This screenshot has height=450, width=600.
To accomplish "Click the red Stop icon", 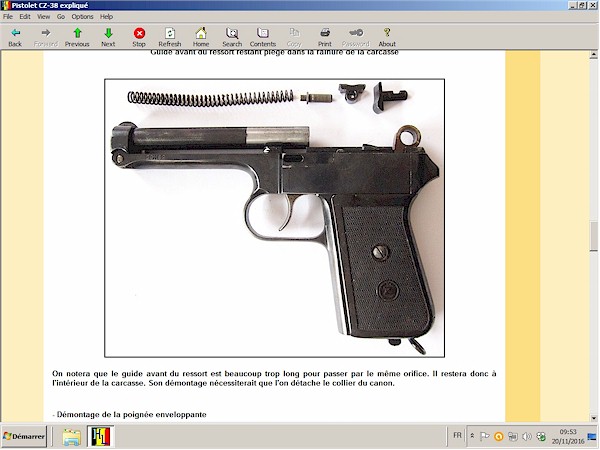I will [139, 33].
